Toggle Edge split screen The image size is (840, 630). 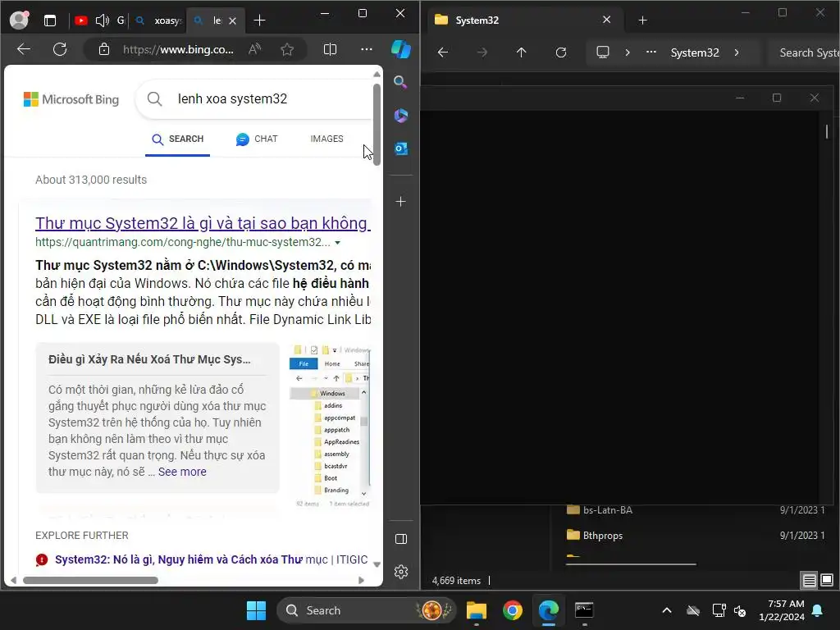point(330,49)
